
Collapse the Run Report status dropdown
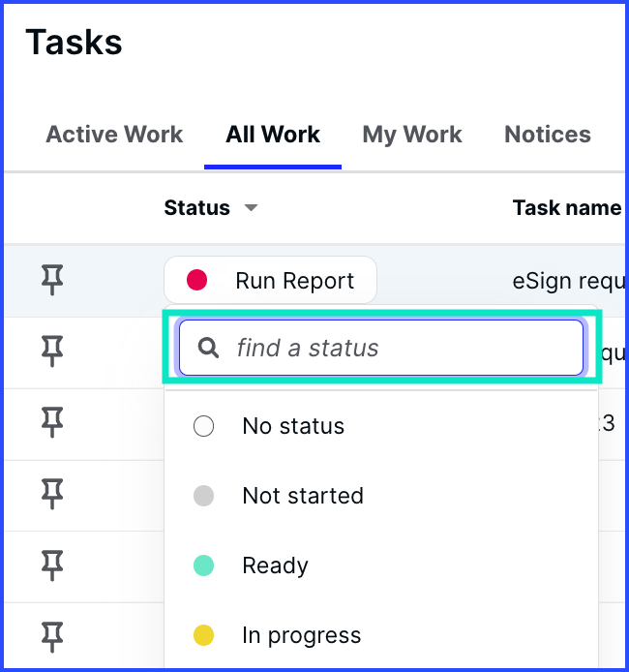(x=271, y=280)
